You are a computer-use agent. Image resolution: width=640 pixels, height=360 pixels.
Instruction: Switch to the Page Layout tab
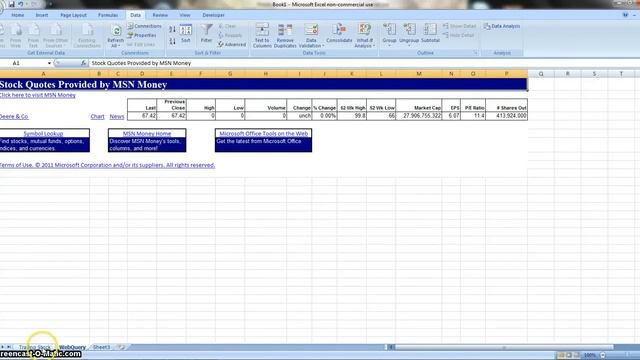pyautogui.click(x=73, y=15)
